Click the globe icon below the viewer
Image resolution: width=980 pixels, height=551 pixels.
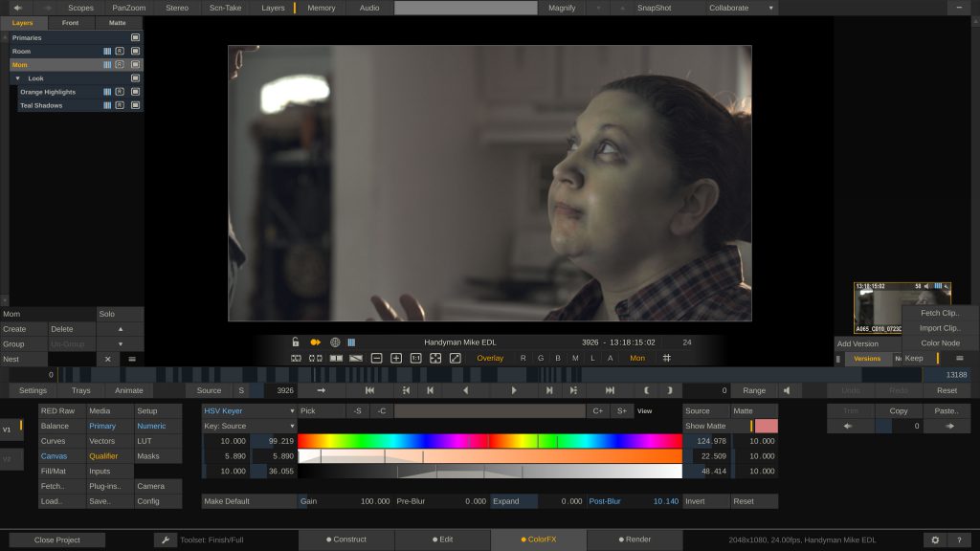click(x=335, y=342)
